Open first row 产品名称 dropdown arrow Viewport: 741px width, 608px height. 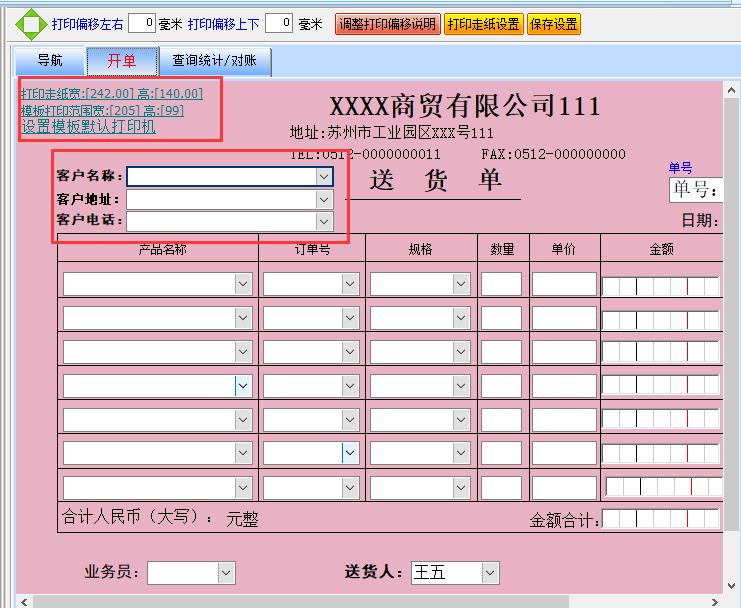243,284
